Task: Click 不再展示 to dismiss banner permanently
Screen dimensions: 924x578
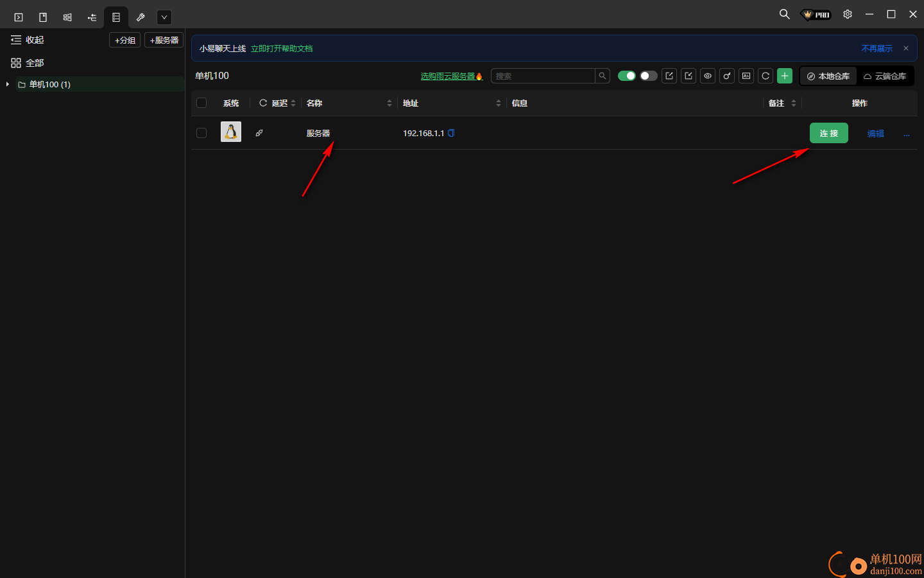Action: pos(877,49)
